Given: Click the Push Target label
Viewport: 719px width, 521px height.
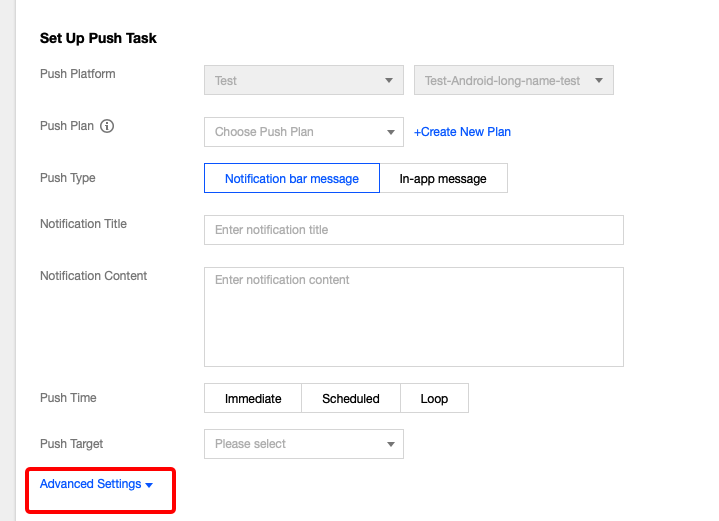Looking at the screenshot, I should [x=71, y=444].
